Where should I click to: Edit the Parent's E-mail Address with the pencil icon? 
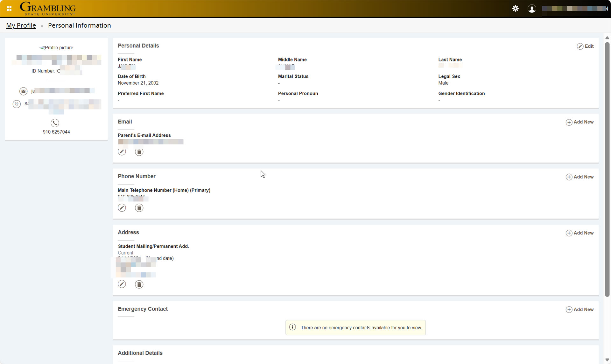[x=122, y=152]
